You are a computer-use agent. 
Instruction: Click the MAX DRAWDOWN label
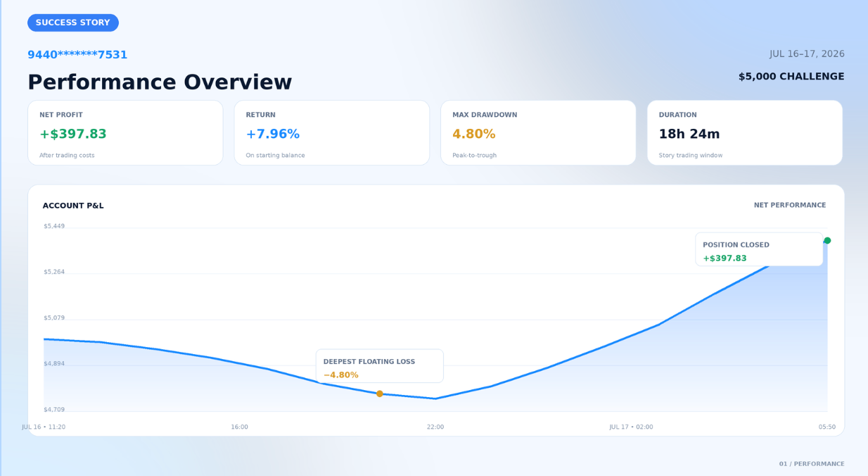tap(485, 115)
